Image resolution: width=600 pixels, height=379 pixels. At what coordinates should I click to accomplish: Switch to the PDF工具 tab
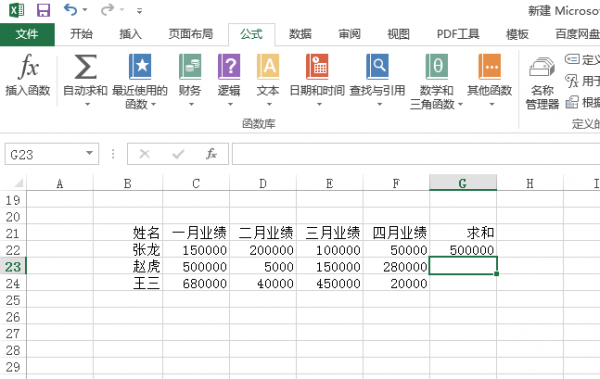click(x=458, y=34)
